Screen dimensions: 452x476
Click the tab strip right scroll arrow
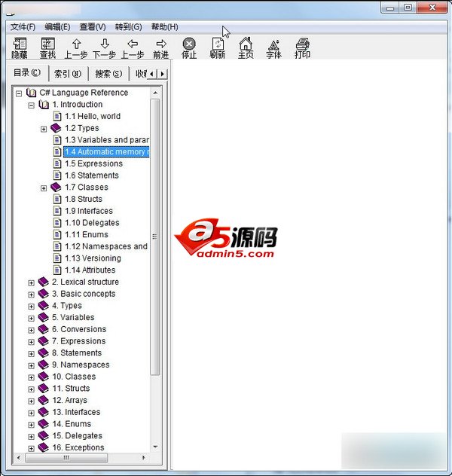[163, 74]
